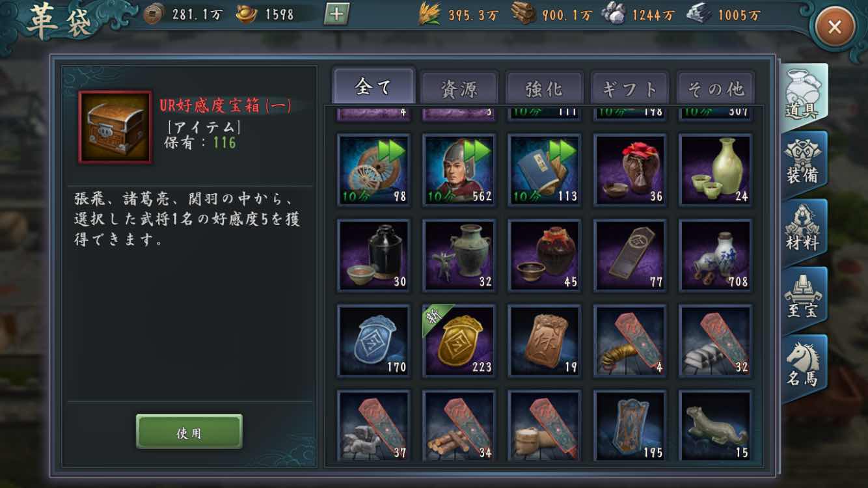Switch to the 資源 tab
Viewport: 868px width, 488px height.
coord(459,88)
